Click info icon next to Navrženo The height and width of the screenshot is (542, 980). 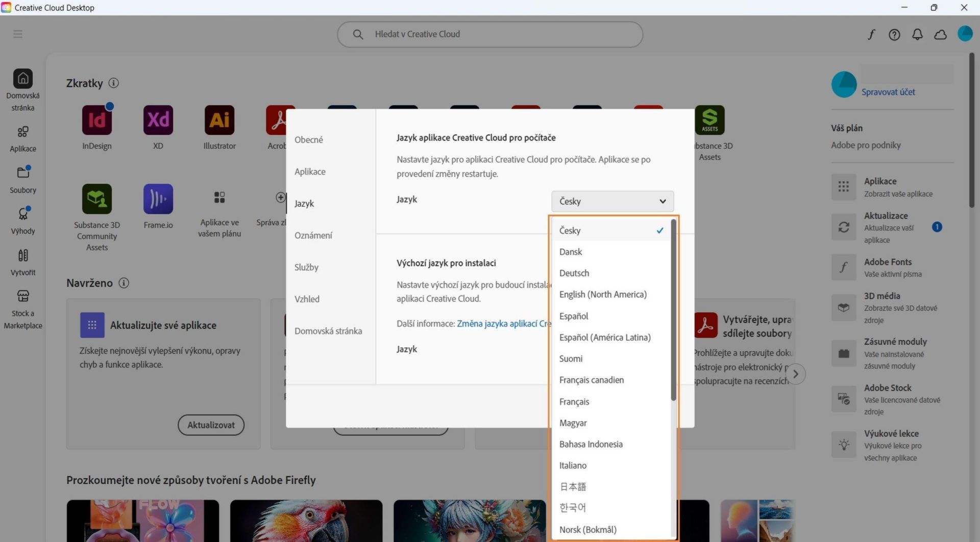(124, 282)
